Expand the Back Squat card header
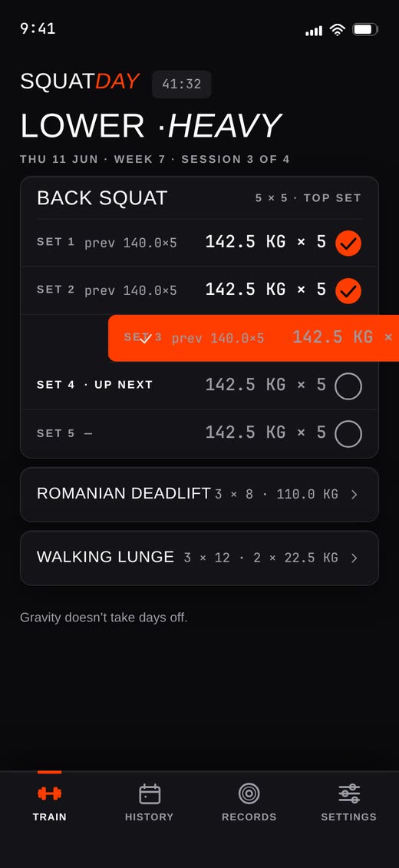 point(199,198)
